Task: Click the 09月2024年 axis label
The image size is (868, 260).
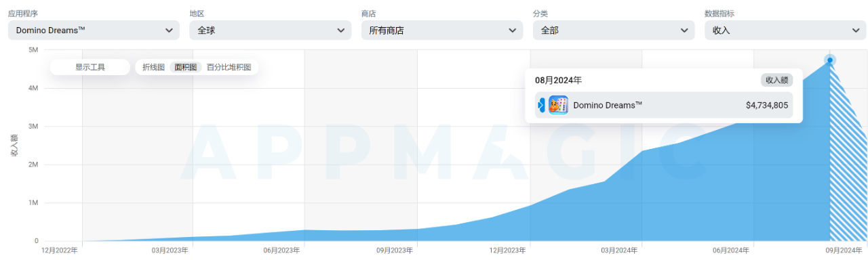Action: (x=843, y=251)
